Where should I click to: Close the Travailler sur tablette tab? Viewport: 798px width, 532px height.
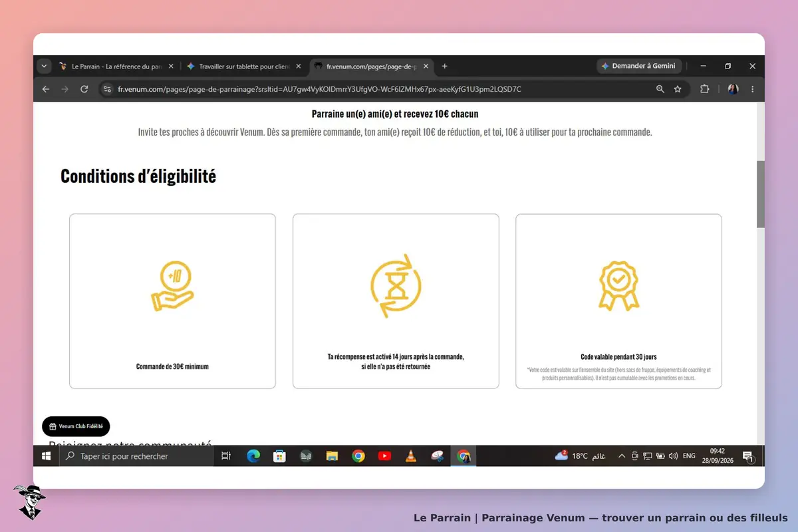299,66
